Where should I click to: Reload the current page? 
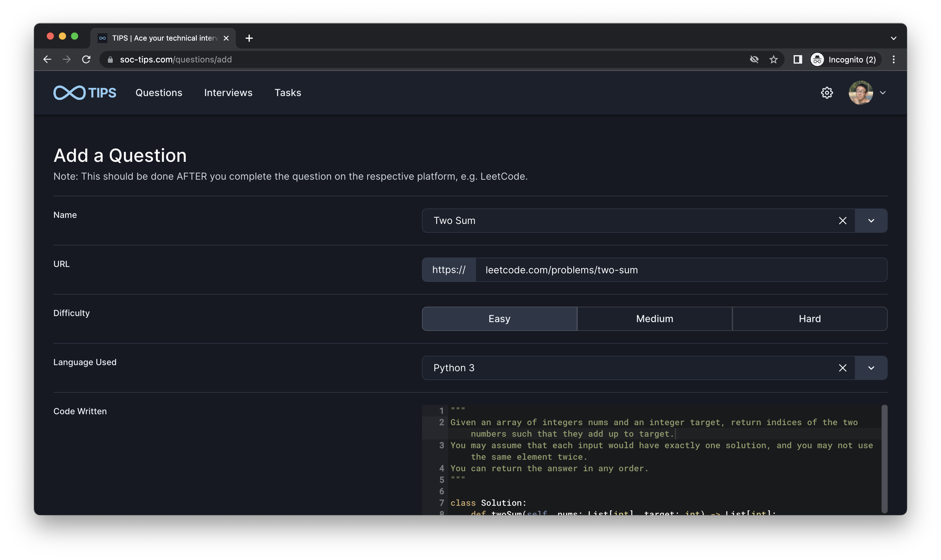[86, 60]
